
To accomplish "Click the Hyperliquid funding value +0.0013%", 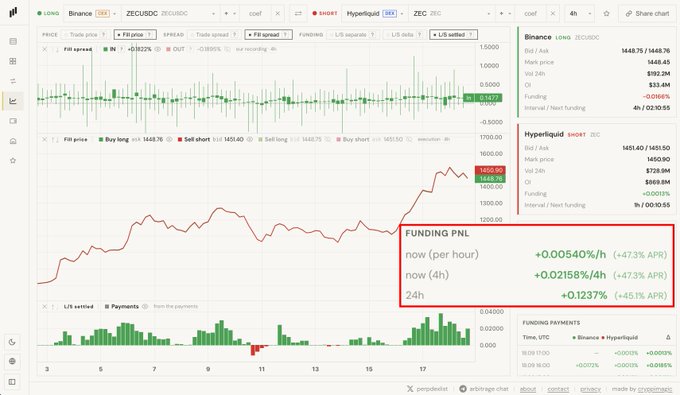I will 656,193.
